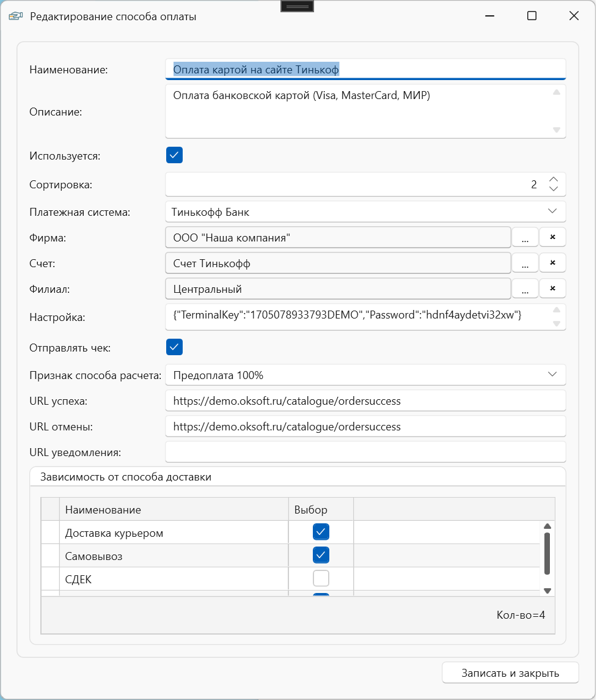Image resolution: width=611 pixels, height=700 pixels.
Task: Click the URL отмены field
Action: (365, 426)
